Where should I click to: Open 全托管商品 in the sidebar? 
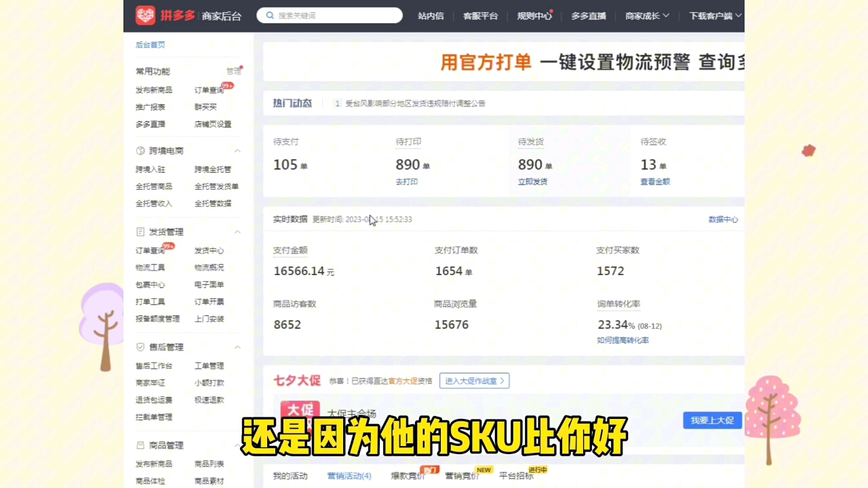(x=154, y=186)
